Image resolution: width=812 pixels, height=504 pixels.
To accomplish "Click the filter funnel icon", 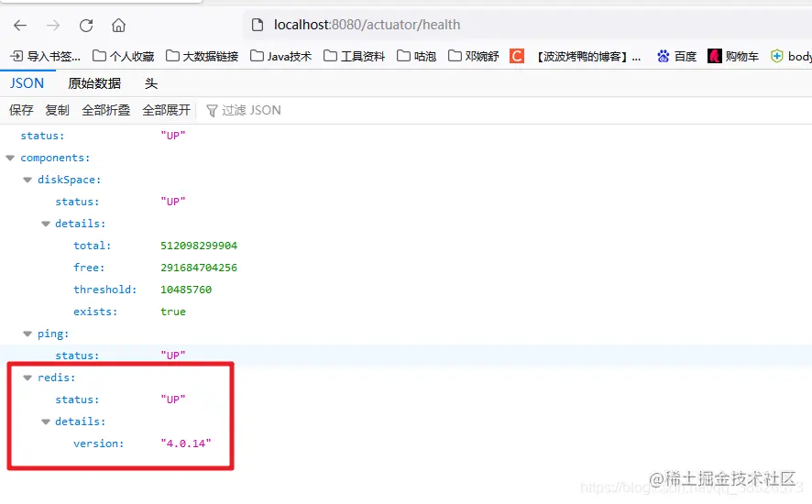I will [x=212, y=110].
